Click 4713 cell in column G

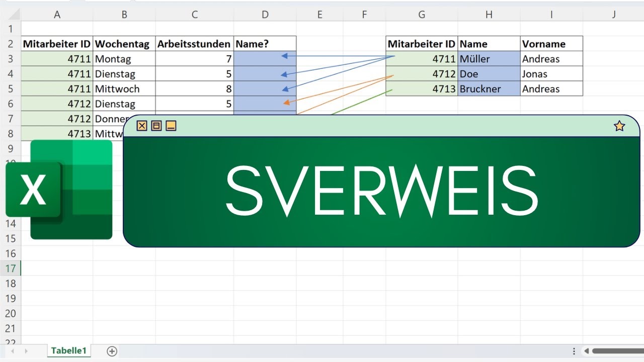click(422, 88)
